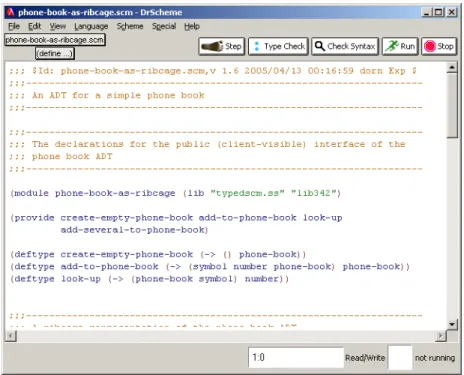Open the Edit menu
Image resolution: width=464 pixels, height=375 pixels.
pos(34,26)
